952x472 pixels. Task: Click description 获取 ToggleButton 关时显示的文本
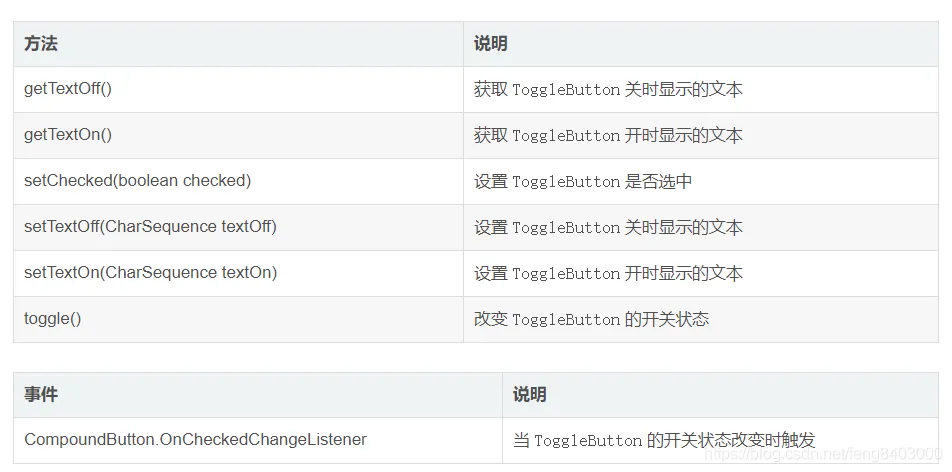(608, 90)
